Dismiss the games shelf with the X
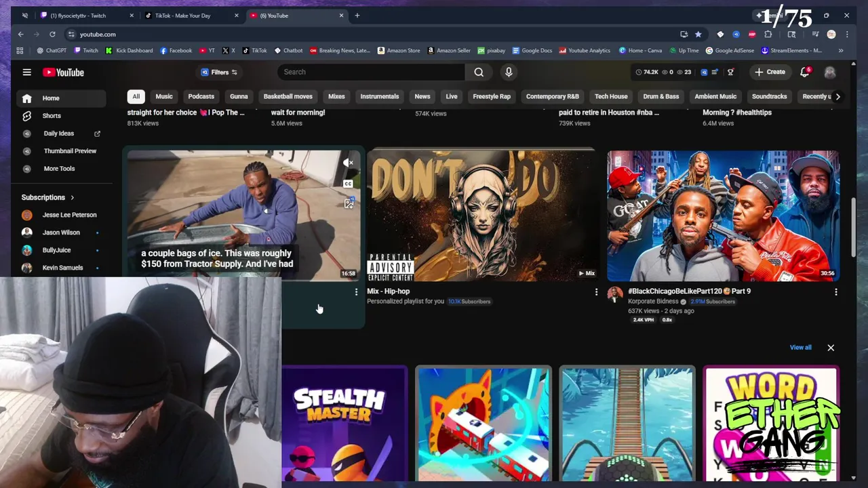This screenshot has width=868, height=488. coord(831,348)
